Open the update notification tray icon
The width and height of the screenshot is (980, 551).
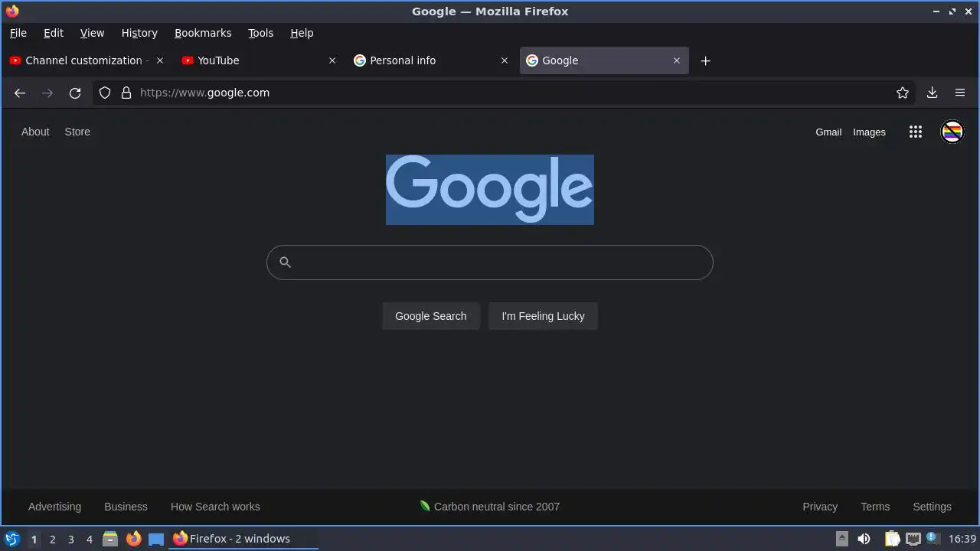[x=933, y=539]
